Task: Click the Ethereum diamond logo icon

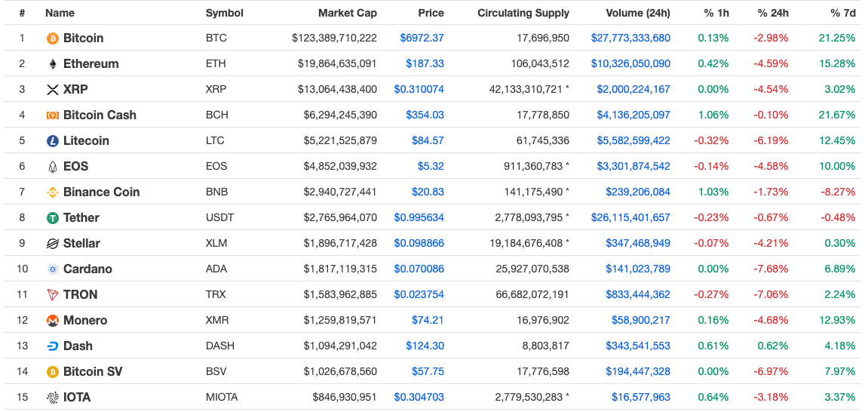Action: tap(53, 63)
